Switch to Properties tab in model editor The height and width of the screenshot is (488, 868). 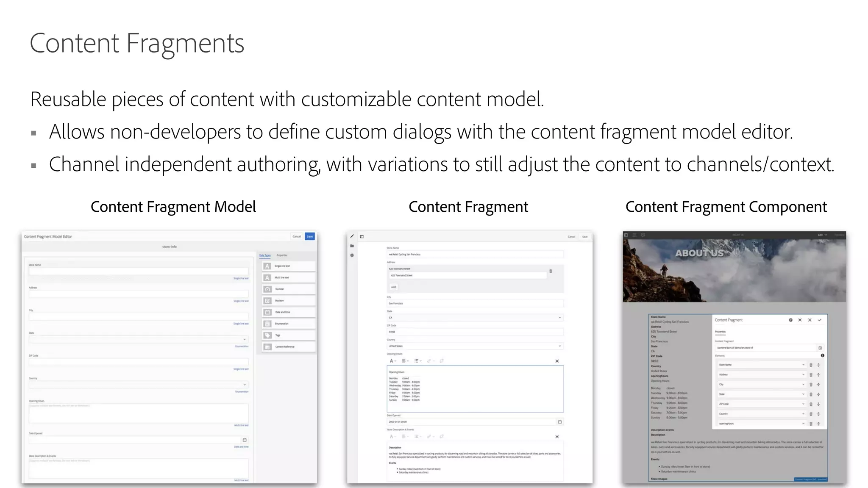[x=282, y=255]
